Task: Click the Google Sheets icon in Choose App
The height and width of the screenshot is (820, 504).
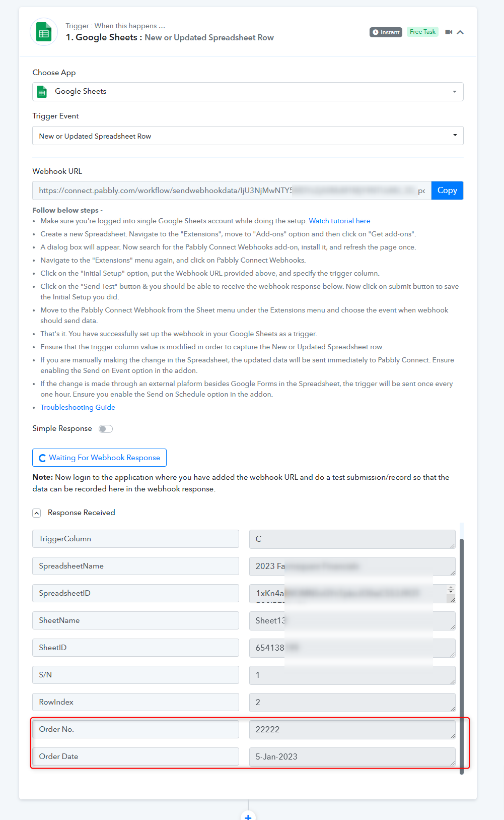Action: (x=42, y=92)
